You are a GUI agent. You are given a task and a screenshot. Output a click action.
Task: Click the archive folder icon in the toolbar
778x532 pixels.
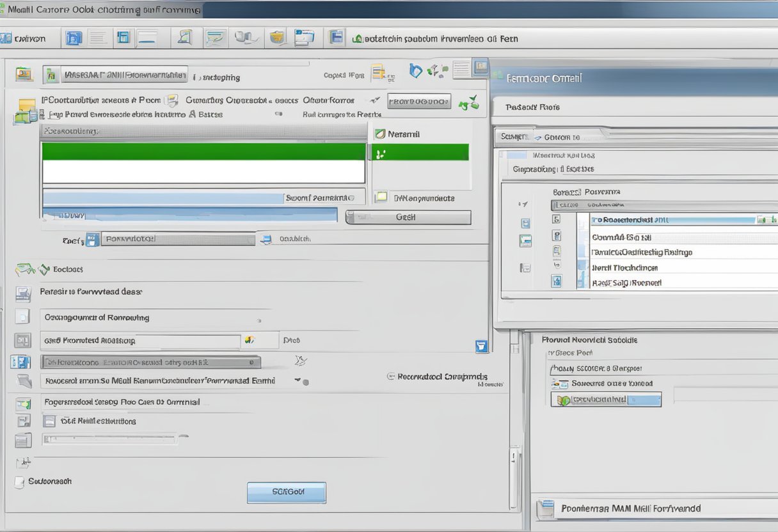coord(277,37)
